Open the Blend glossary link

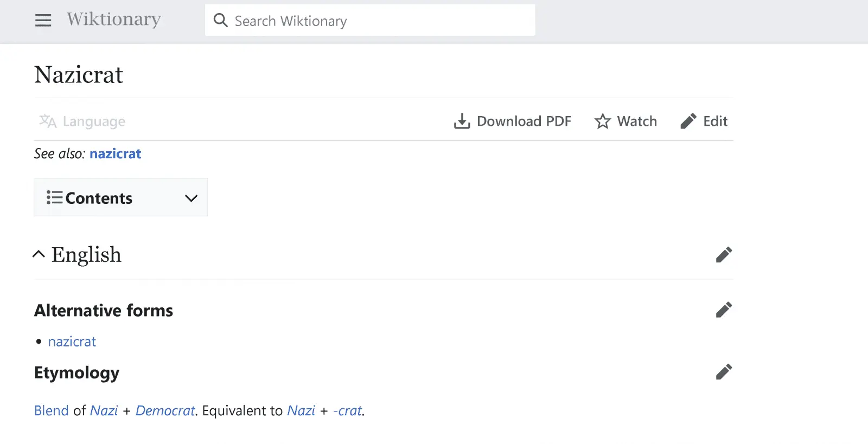click(52, 410)
